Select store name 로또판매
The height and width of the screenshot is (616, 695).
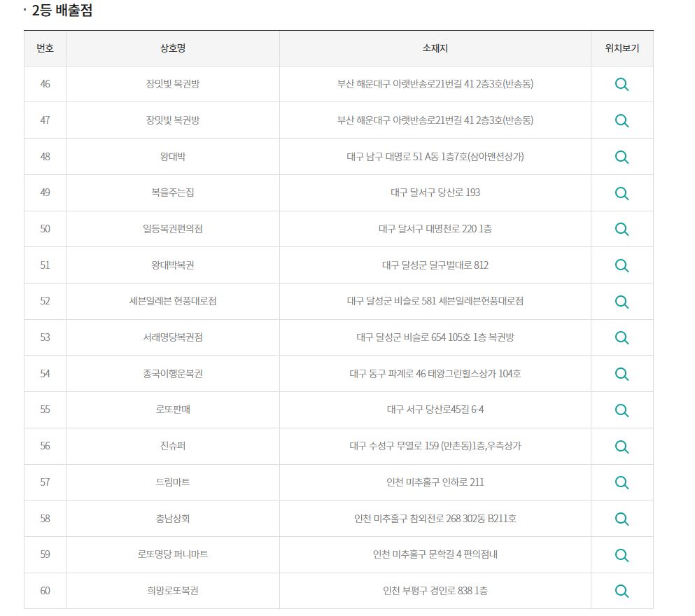click(x=173, y=409)
